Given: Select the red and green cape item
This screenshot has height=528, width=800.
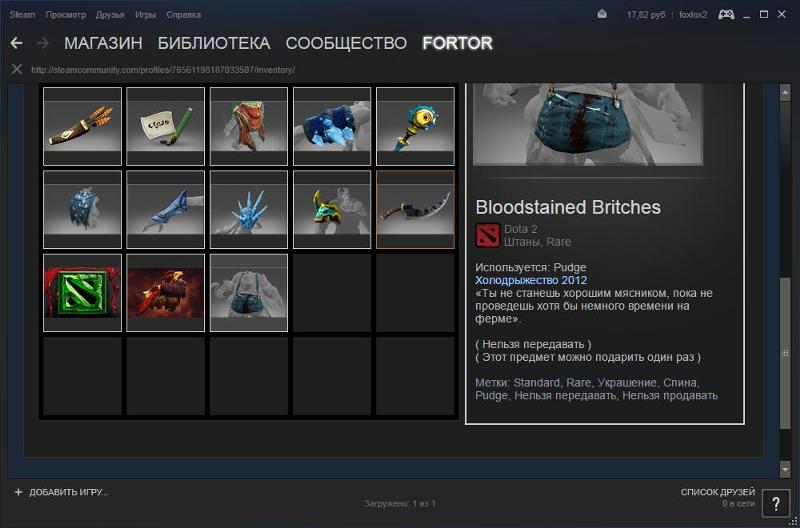Looking at the screenshot, I should [248, 126].
